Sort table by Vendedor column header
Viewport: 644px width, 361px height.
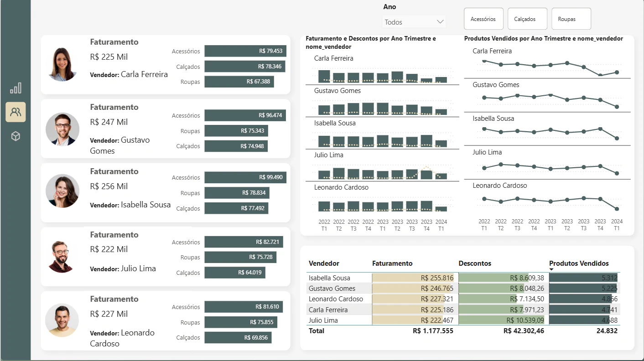[x=324, y=263]
